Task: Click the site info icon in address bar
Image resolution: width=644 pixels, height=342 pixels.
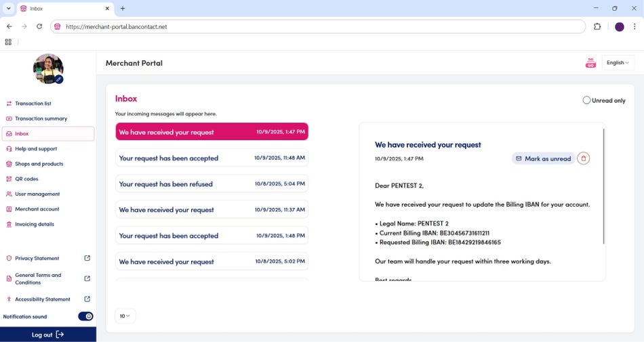Action: tap(58, 26)
